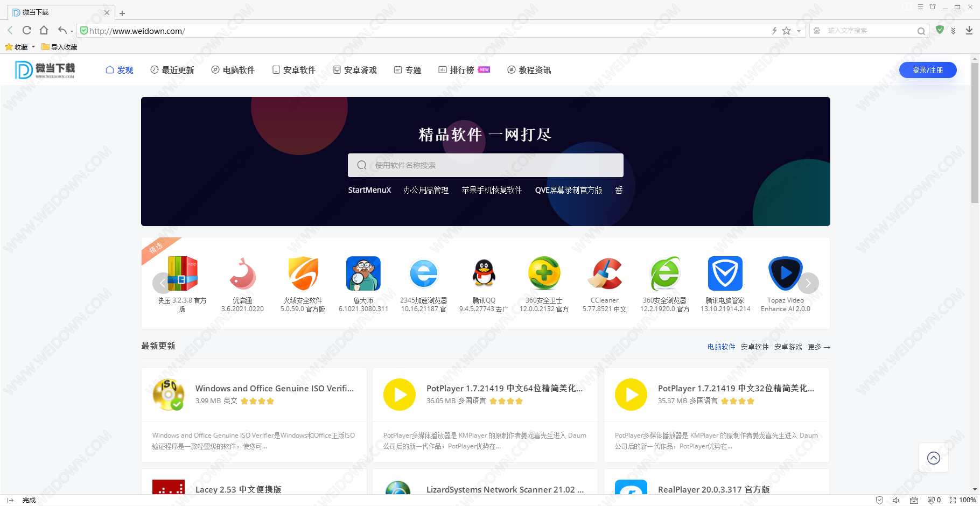Click the address bar URL field
Screen dimensions: 980x506
click(425, 31)
